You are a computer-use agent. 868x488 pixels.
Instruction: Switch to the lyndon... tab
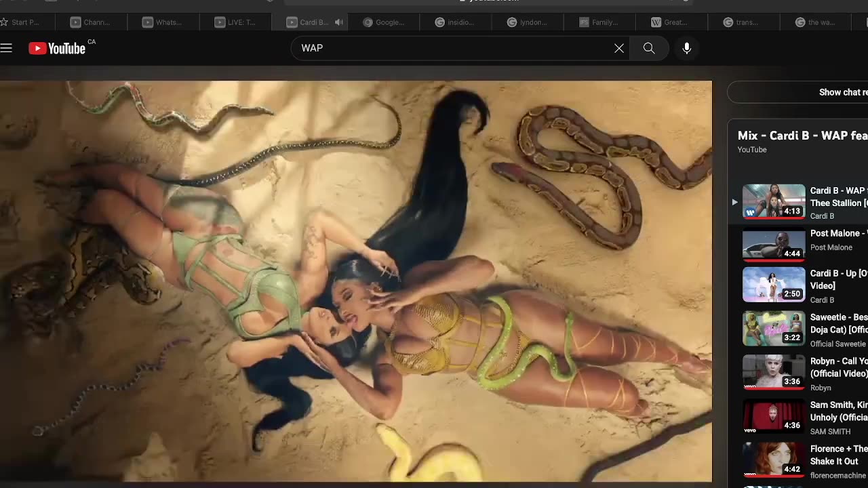(528, 22)
